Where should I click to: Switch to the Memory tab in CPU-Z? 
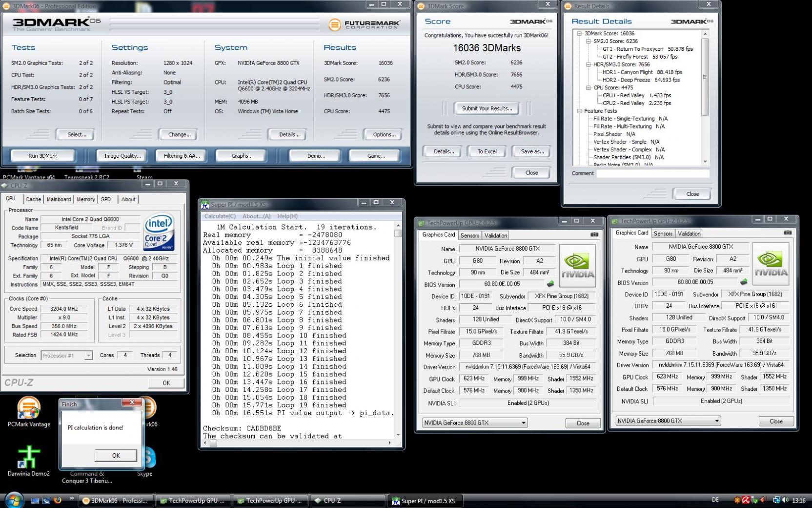(x=86, y=199)
